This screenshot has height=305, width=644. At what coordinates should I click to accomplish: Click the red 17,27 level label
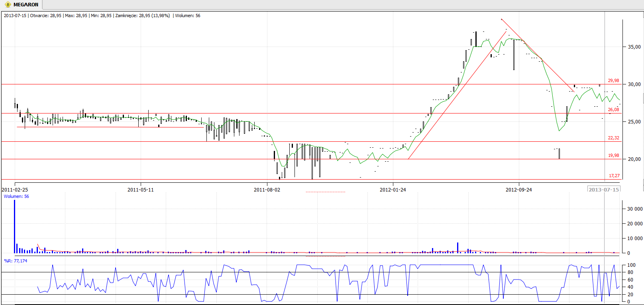click(x=614, y=176)
